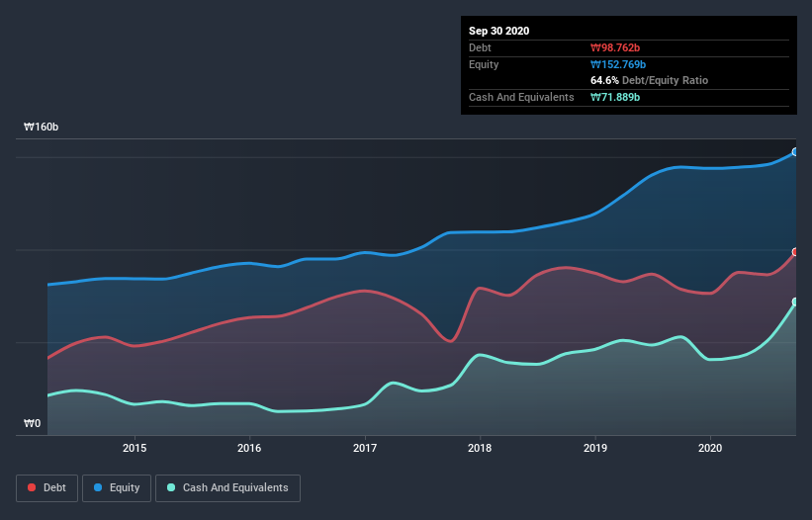Viewport: 812px width, 520px height.
Task: Click the 2020 x-axis label
Action: (x=710, y=448)
